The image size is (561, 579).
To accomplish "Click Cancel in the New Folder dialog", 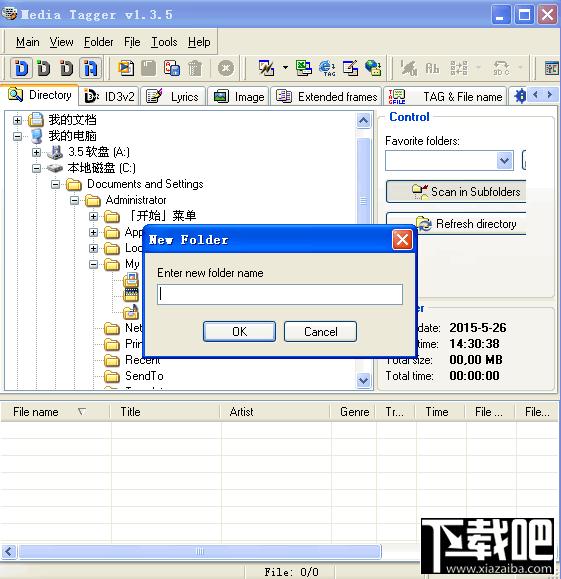I will pyautogui.click(x=320, y=332).
